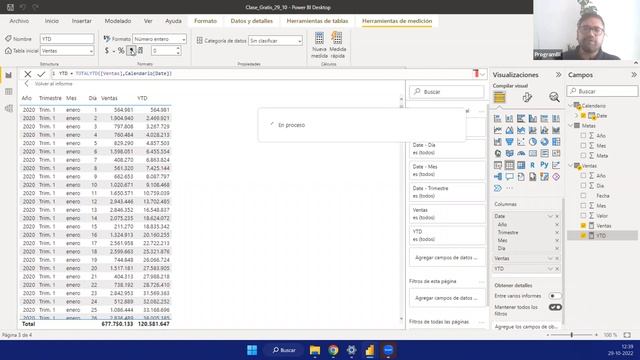
Task: Remove Trimestre from the Columnas well
Action: click(557, 233)
